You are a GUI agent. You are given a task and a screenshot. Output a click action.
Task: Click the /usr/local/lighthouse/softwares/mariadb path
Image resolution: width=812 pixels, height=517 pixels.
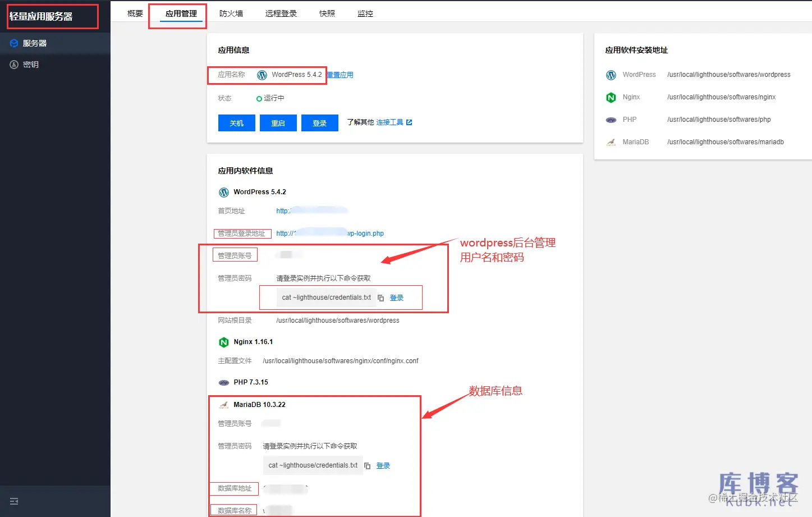click(x=726, y=142)
